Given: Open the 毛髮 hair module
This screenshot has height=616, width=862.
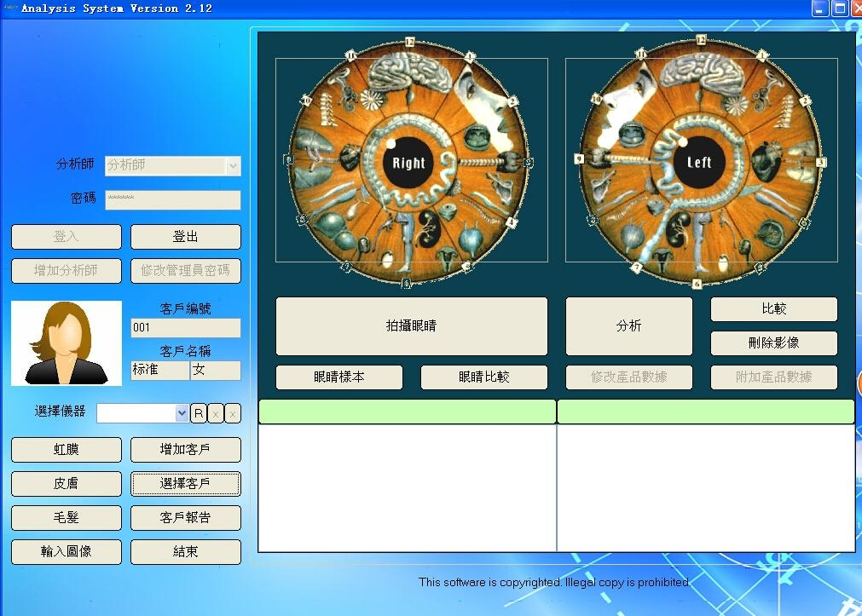Looking at the screenshot, I should click(x=66, y=518).
